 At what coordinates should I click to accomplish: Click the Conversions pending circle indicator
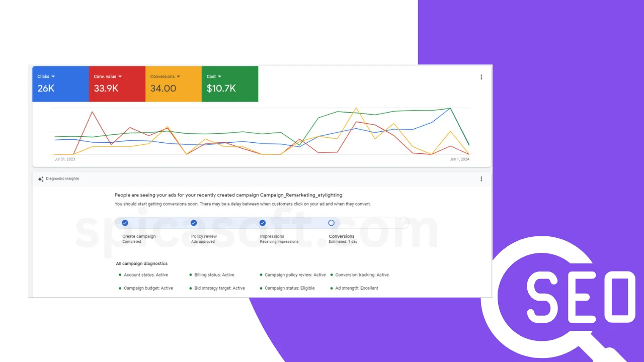coord(331,223)
